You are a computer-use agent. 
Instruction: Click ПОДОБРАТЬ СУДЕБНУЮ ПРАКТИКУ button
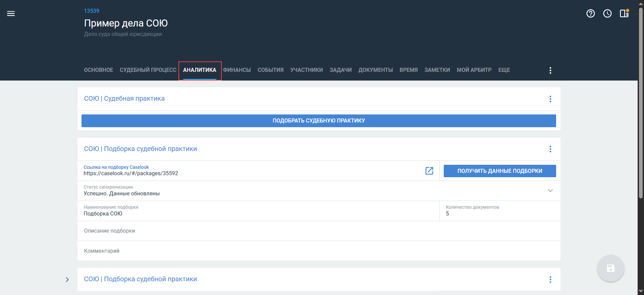point(319,121)
